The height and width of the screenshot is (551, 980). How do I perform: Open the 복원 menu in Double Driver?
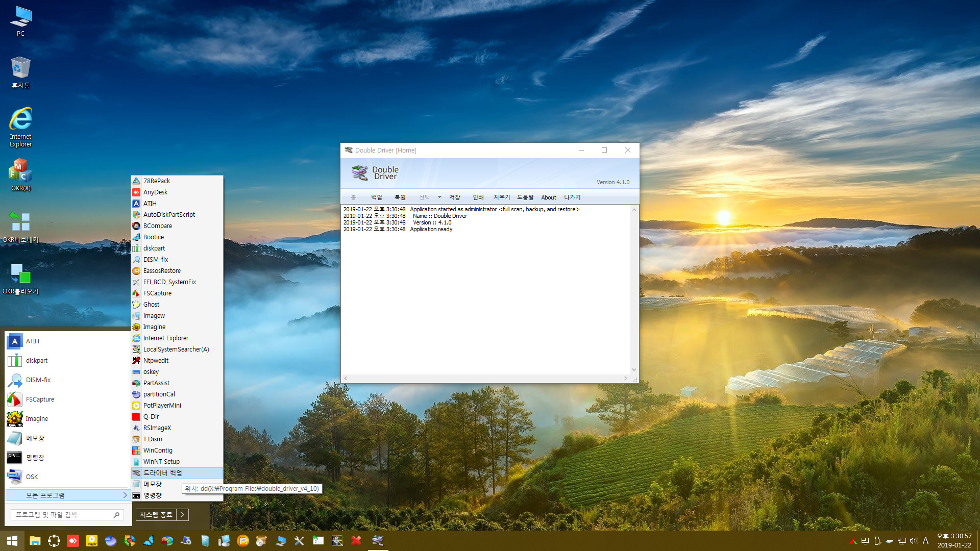click(x=400, y=197)
